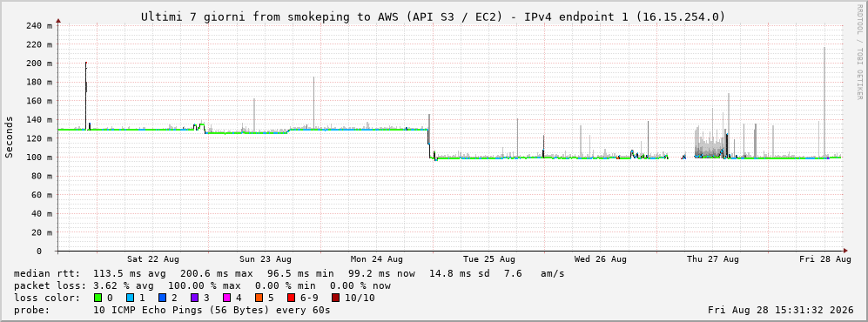Click the purple loss color 3 swatch
Screen dimensions: 868x322
194,299
